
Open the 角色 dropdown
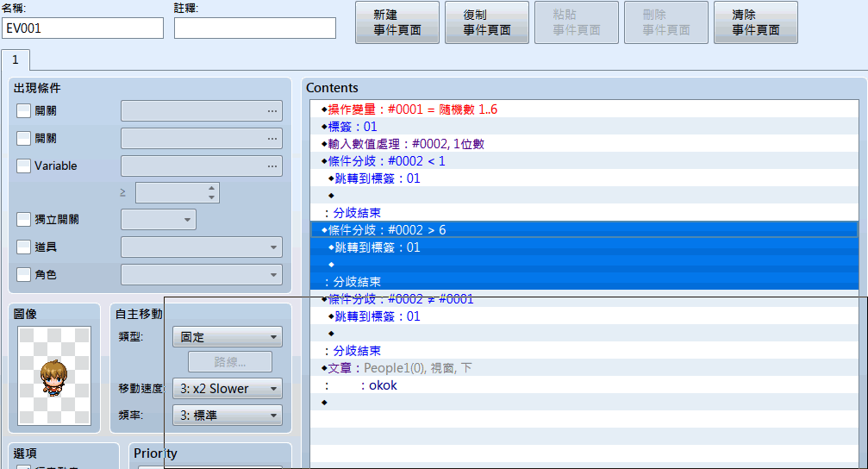(x=202, y=274)
